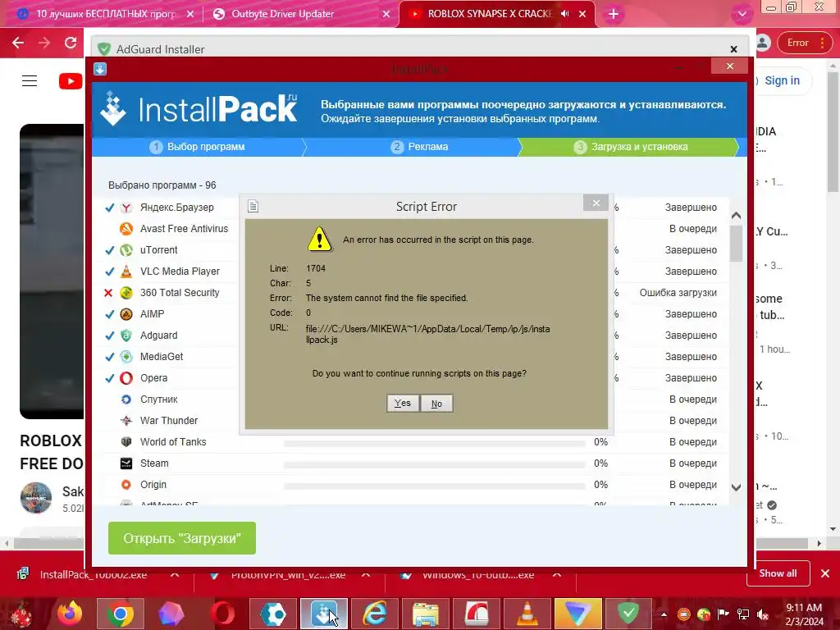The image size is (840, 630).
Task: Click the checkmark next to AIMP
Action: (x=109, y=314)
